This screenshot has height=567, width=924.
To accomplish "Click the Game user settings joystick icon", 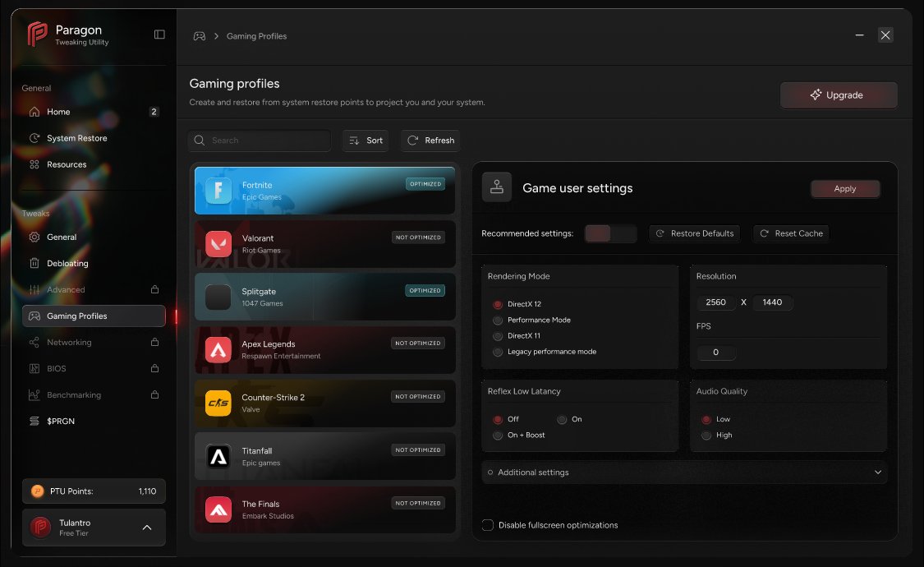I will [x=497, y=187].
